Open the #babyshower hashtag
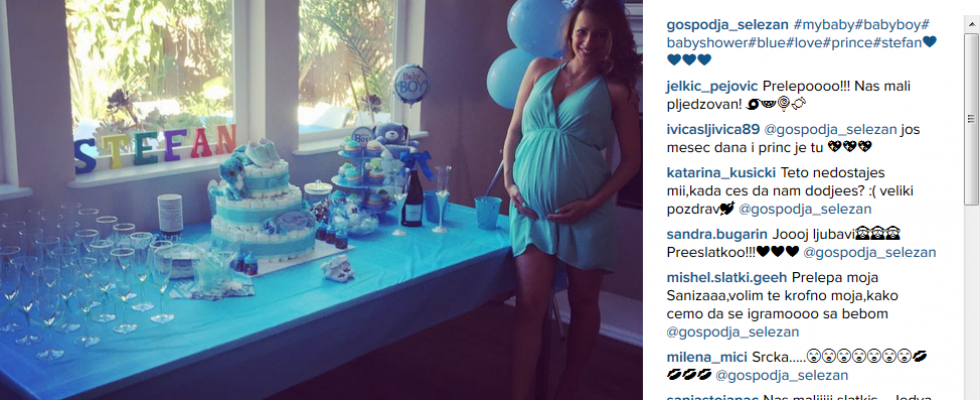 703,42
